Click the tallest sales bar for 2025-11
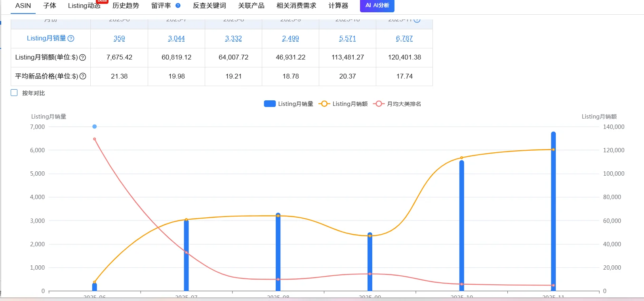The width and height of the screenshot is (644, 301). tap(553, 211)
